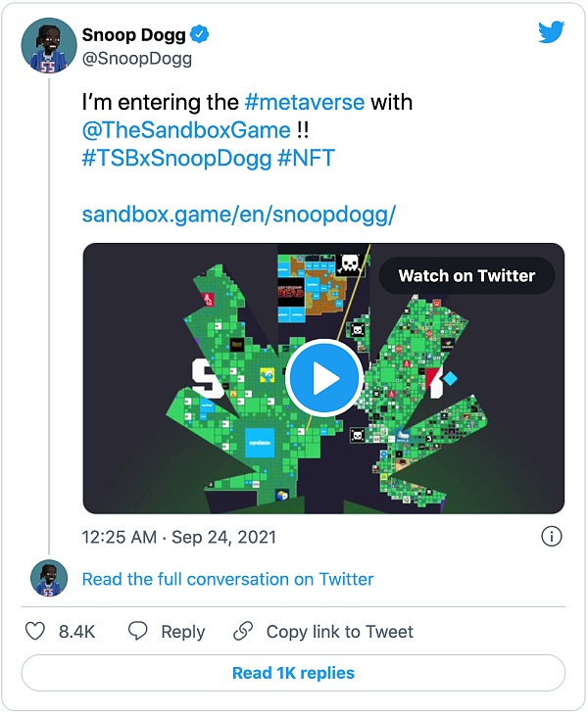
Task: Click small avatar beside full conversation
Action: click(x=49, y=579)
